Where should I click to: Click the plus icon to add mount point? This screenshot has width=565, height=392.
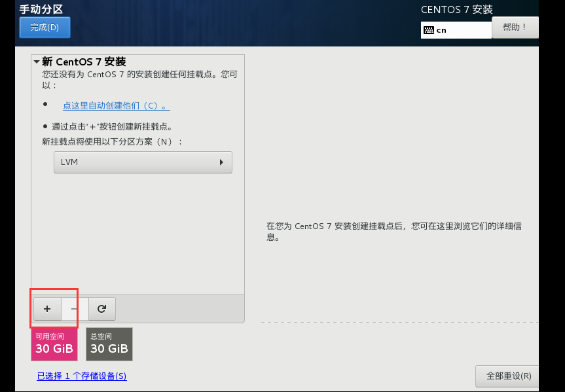pos(47,309)
